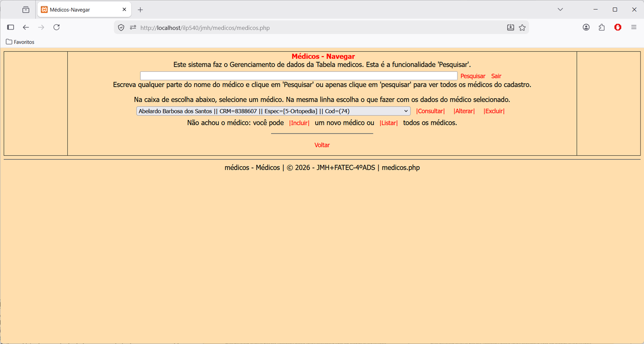Click the install/save page icon in address bar

point(510,28)
